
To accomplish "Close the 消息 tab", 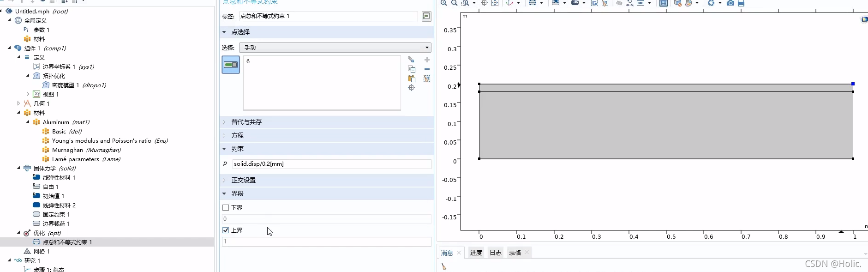I will point(459,253).
